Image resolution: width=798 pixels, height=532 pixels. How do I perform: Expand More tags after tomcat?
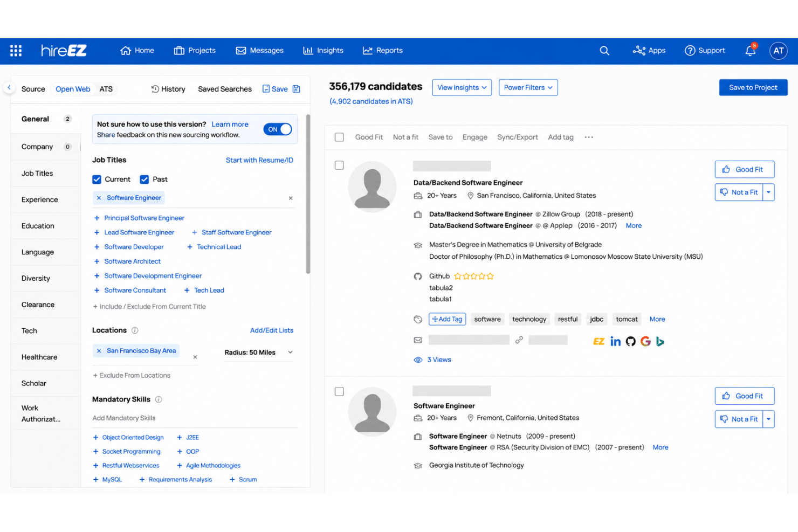pyautogui.click(x=657, y=319)
